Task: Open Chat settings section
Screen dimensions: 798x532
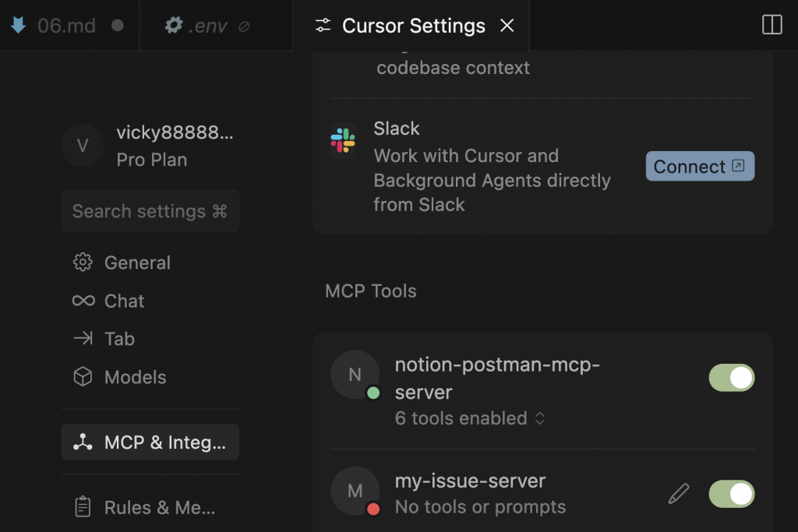Action: pyautogui.click(x=124, y=301)
